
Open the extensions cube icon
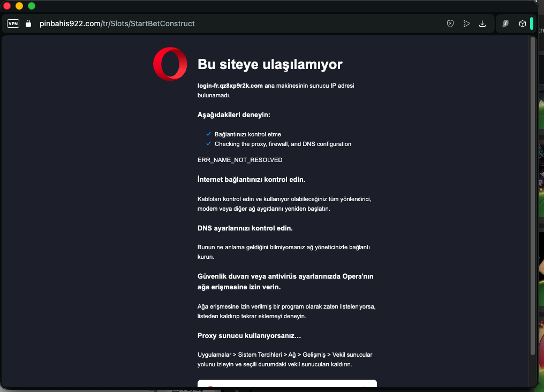pyautogui.click(x=522, y=24)
